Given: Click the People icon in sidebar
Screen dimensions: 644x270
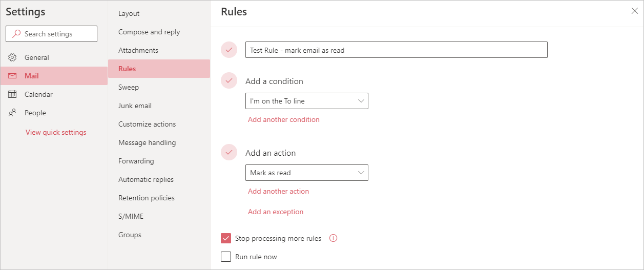Looking at the screenshot, I should (13, 113).
